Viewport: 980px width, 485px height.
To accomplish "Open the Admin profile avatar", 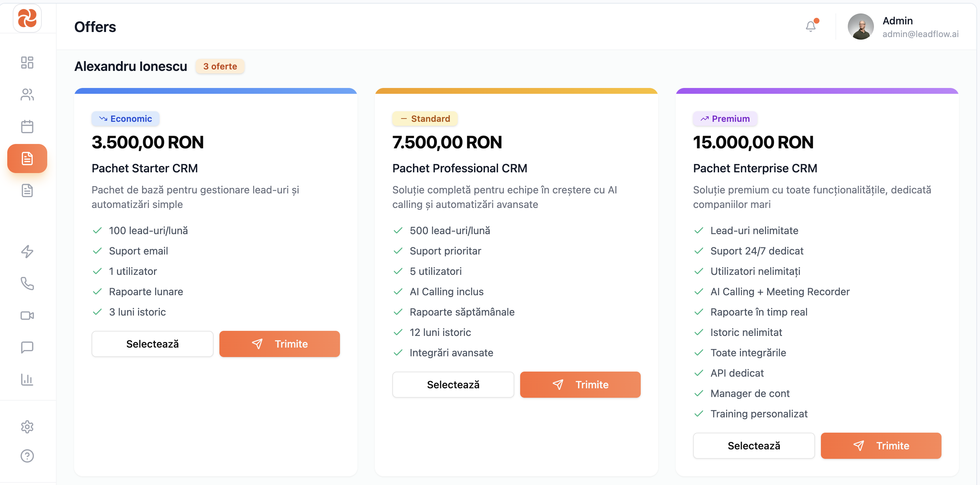I will click(861, 27).
